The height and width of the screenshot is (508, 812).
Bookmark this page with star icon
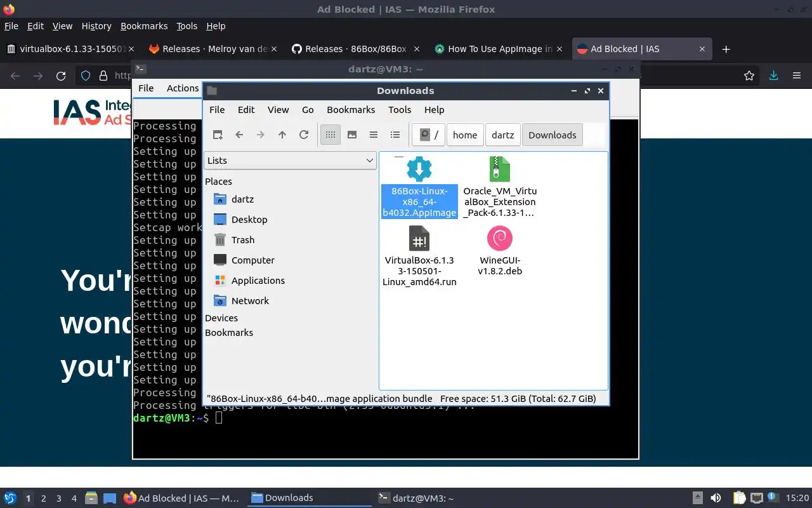point(749,76)
